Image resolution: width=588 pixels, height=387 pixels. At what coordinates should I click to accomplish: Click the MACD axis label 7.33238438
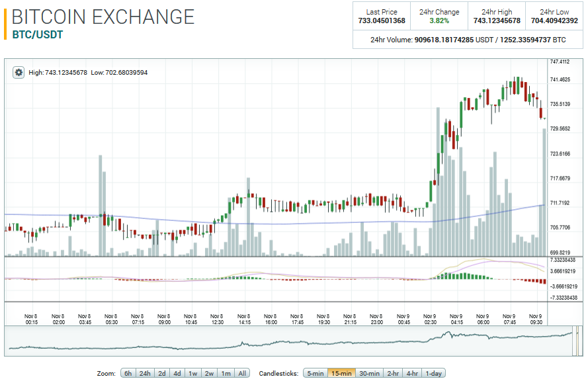(x=562, y=260)
